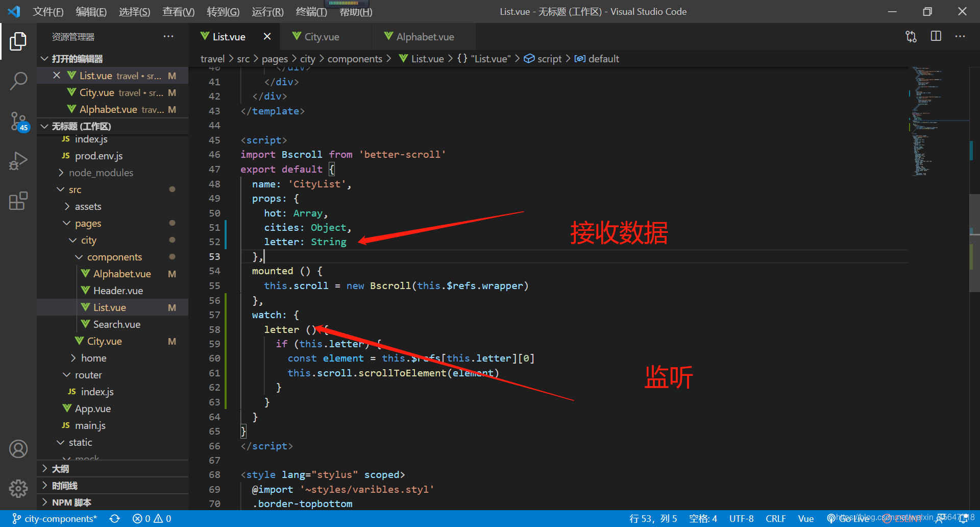Switch to the Alphabet.vue editor tab
The image size is (980, 527).
click(x=425, y=37)
